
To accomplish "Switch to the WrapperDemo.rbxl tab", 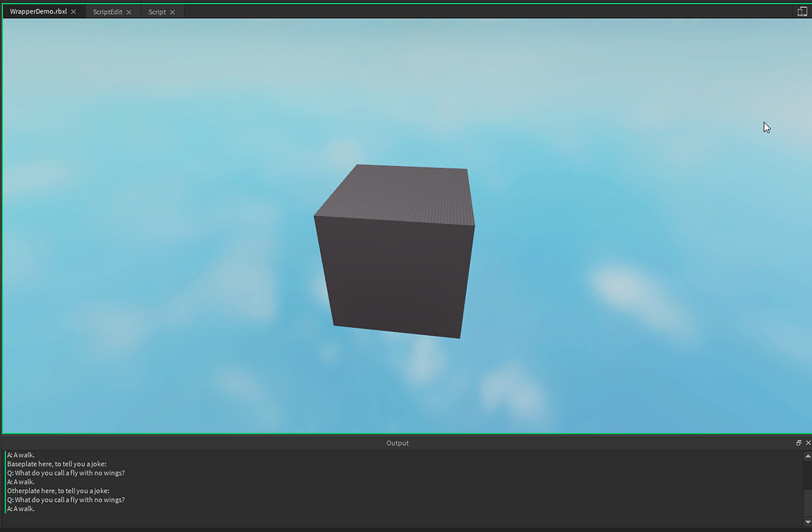I will (x=38, y=10).
